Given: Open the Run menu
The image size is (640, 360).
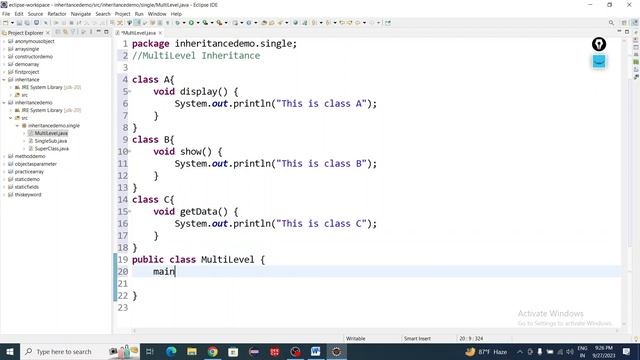Looking at the screenshot, I should [139, 14].
